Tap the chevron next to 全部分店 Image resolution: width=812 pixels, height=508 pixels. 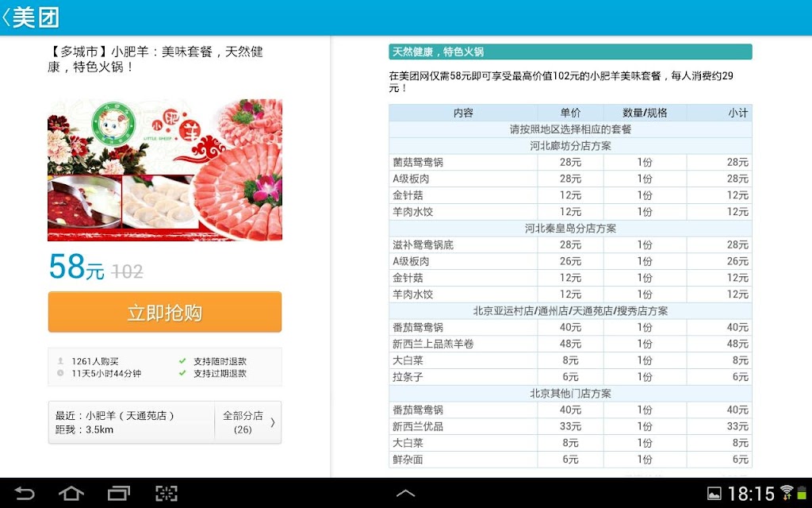(x=273, y=422)
